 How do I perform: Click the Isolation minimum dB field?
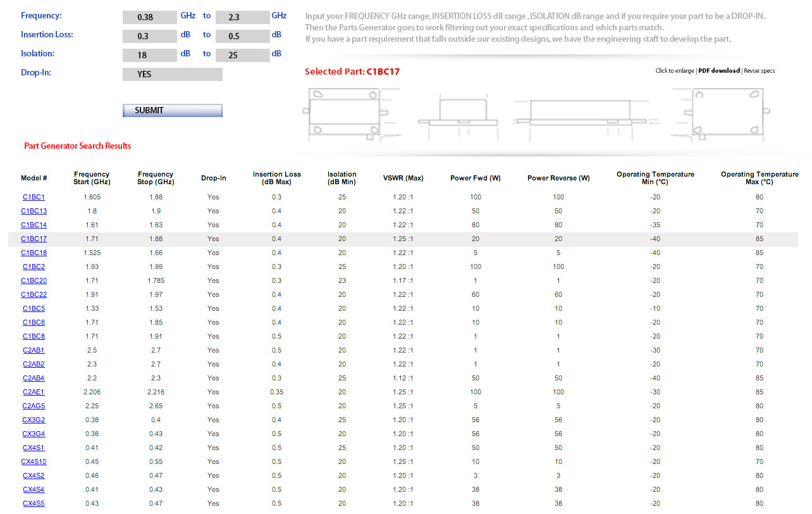pyautogui.click(x=149, y=55)
